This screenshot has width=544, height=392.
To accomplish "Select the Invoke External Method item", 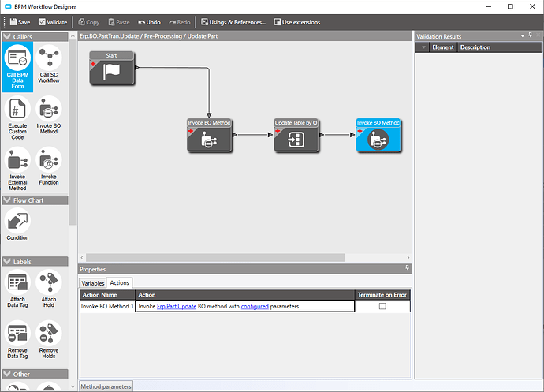I will 17,169.
